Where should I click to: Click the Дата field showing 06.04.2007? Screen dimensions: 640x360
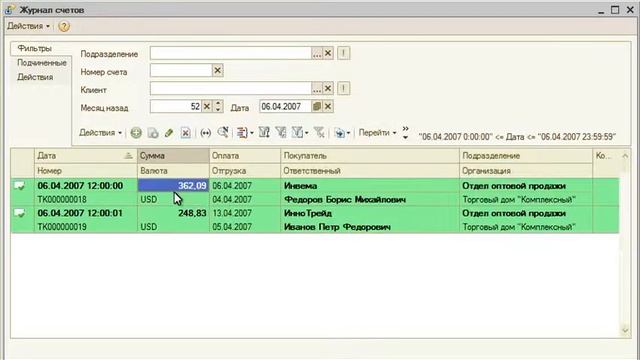(x=286, y=107)
